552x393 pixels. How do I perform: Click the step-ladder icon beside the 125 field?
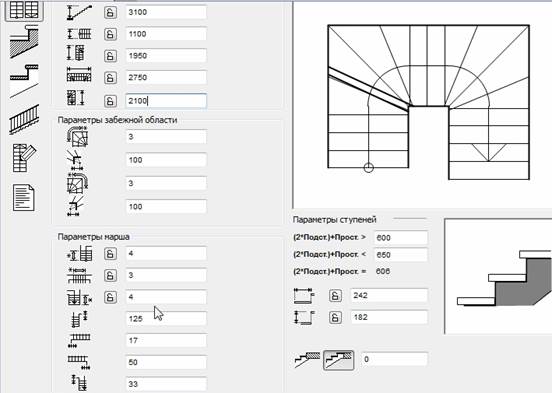click(x=80, y=319)
